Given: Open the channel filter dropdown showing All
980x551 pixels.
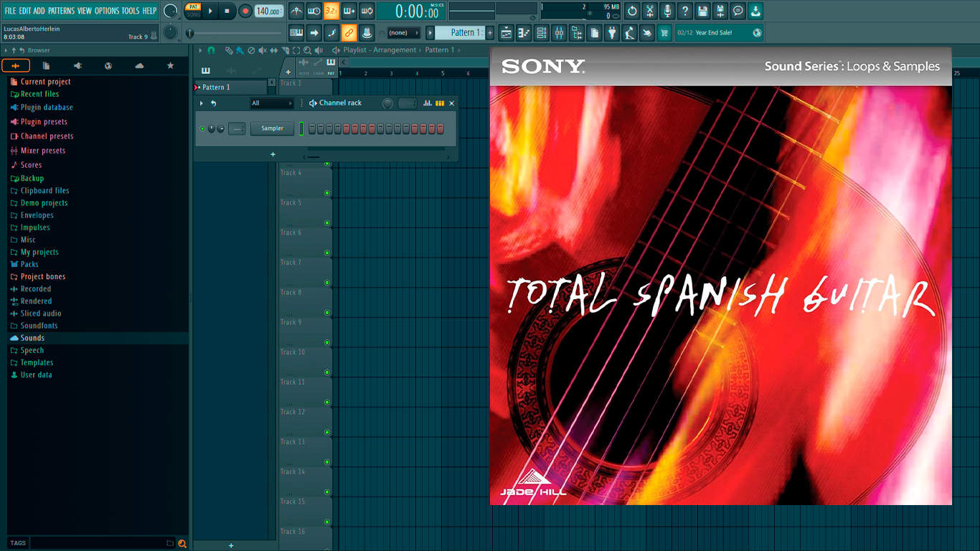Looking at the screenshot, I should coord(271,103).
